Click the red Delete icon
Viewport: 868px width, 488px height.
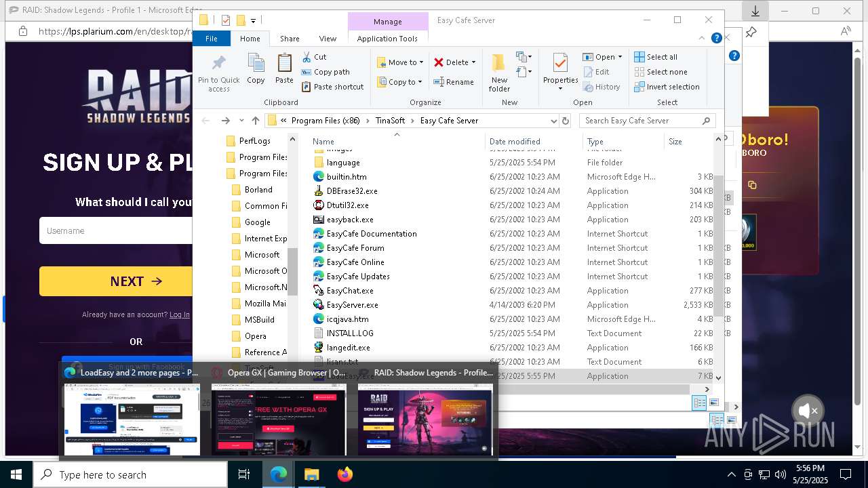[439, 62]
